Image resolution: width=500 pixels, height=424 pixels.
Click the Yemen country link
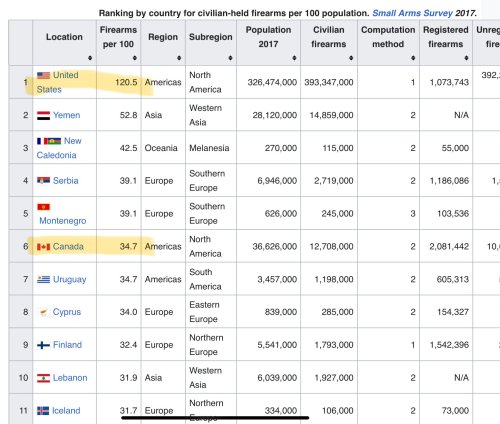pos(67,115)
